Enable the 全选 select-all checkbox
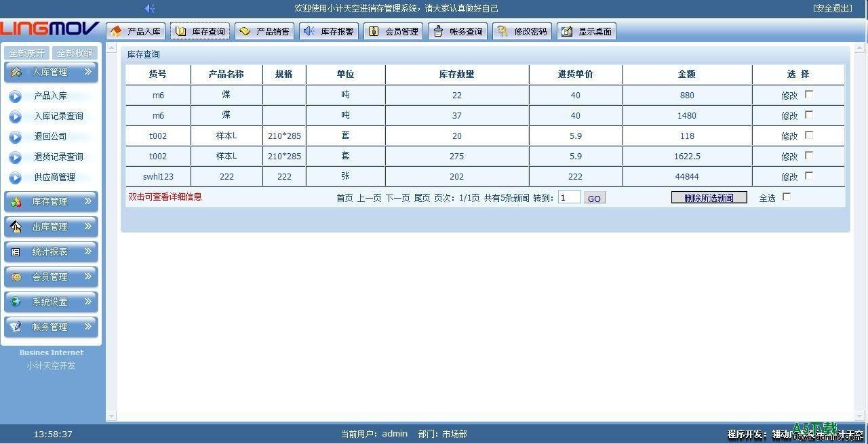Viewport: 868px width, 444px height. (x=787, y=197)
